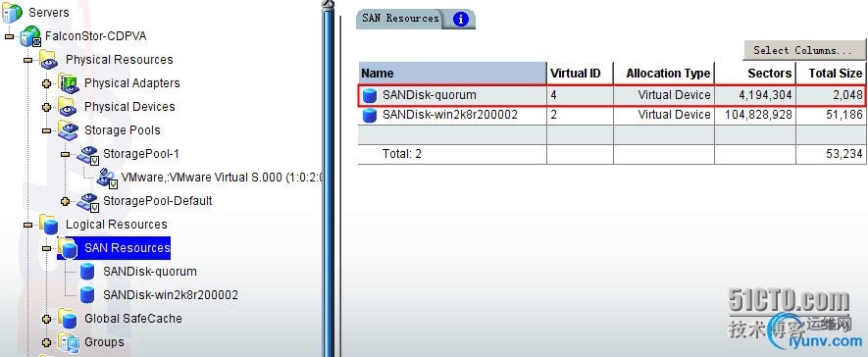
Task: Select StoragePool-1 tree label
Action: [x=141, y=154]
